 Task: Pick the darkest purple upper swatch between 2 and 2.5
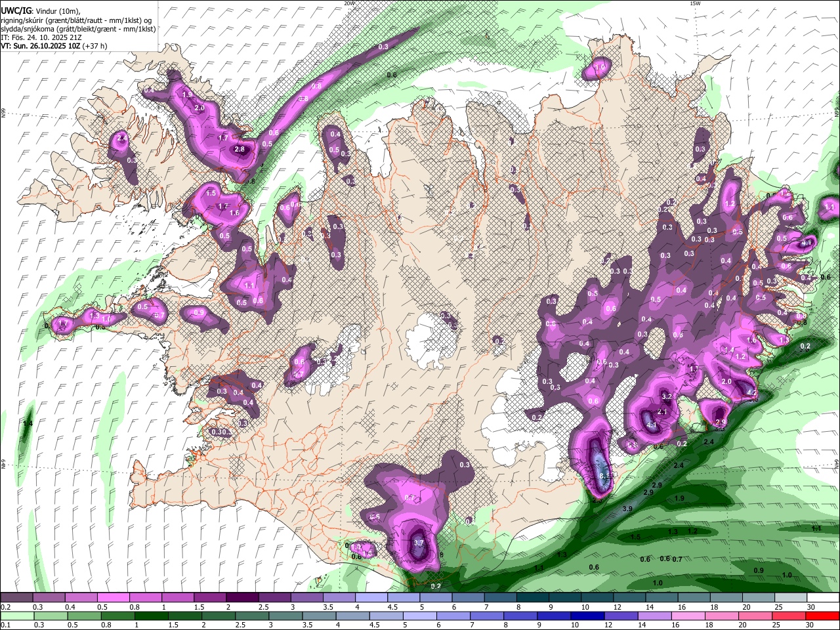point(242,598)
